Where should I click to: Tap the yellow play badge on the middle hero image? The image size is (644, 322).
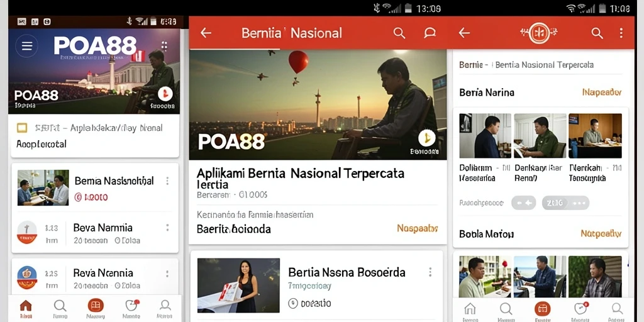point(427,138)
